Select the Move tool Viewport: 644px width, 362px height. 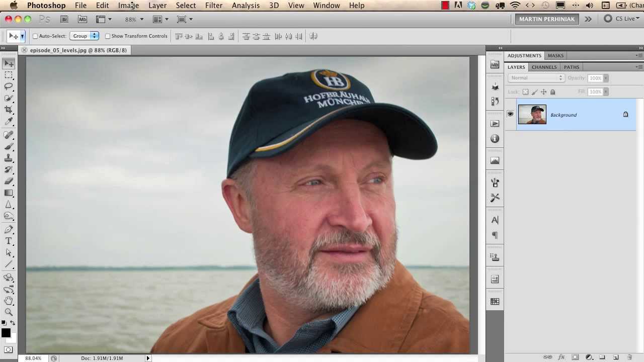coord(9,64)
